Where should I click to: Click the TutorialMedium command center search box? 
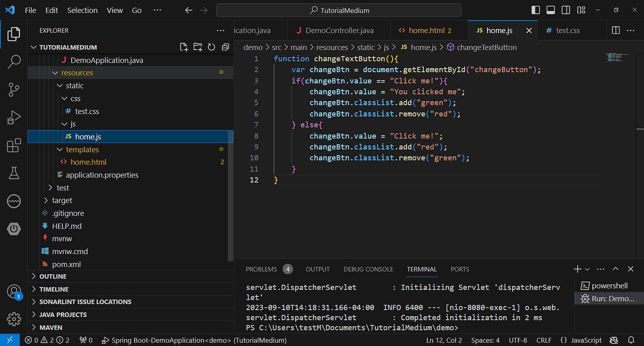pos(339,10)
